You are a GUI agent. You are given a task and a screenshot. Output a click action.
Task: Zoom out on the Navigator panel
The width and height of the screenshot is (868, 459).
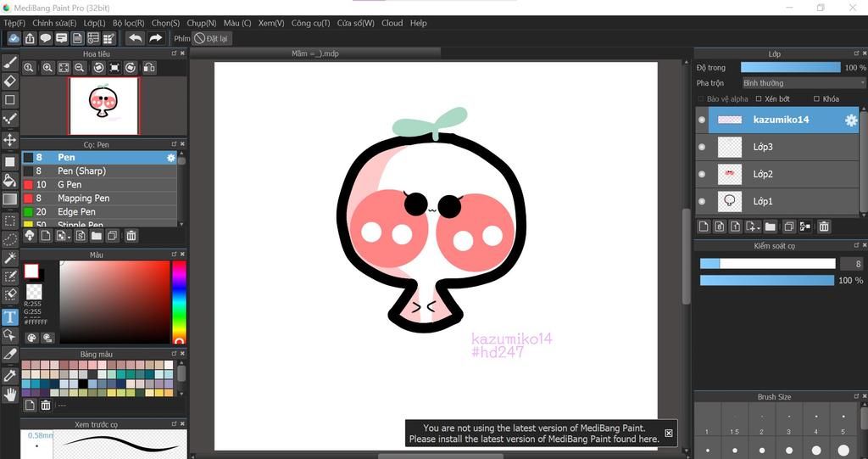coord(79,68)
